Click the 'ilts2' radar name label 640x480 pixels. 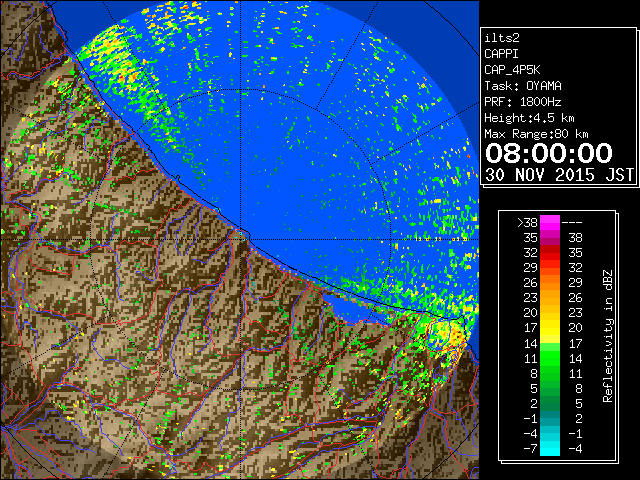click(502, 38)
